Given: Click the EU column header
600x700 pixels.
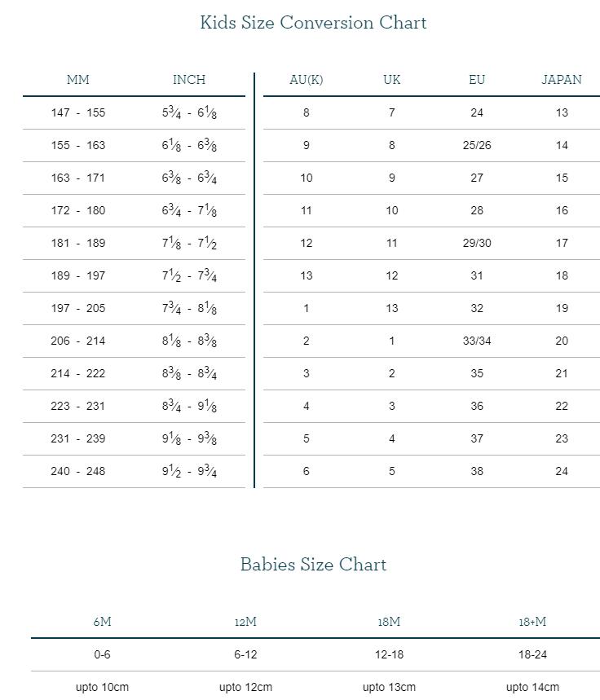Looking at the screenshot, I should click(477, 80).
